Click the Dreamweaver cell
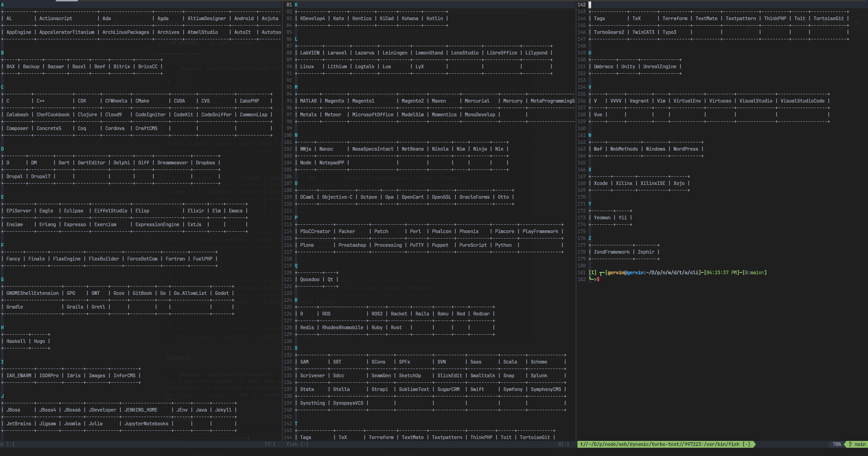868x456 pixels. [x=173, y=163]
